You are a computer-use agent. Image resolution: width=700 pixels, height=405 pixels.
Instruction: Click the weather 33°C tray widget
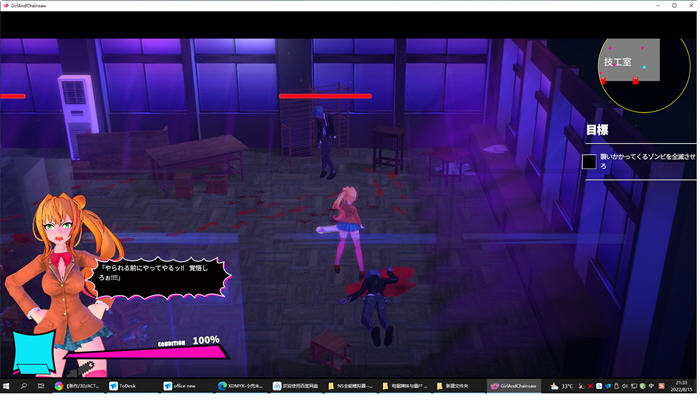coord(561,385)
